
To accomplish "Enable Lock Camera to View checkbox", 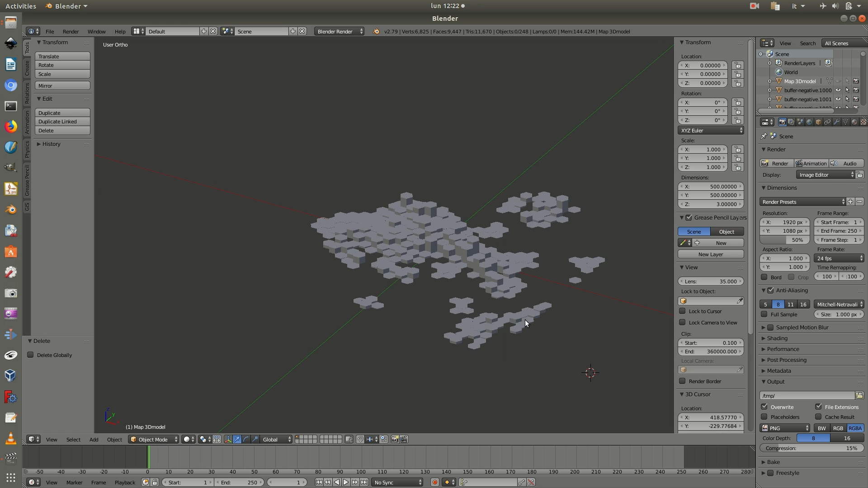I will (683, 322).
